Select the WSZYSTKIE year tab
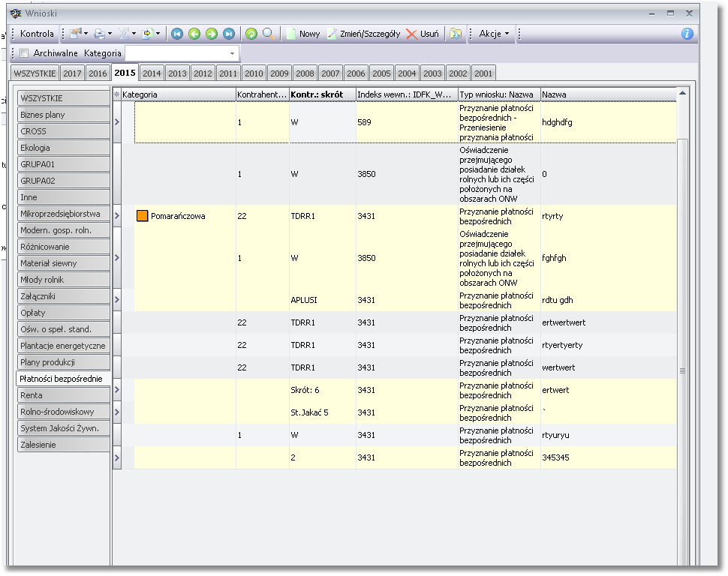Viewport: 728px width, 576px height. pos(35,73)
